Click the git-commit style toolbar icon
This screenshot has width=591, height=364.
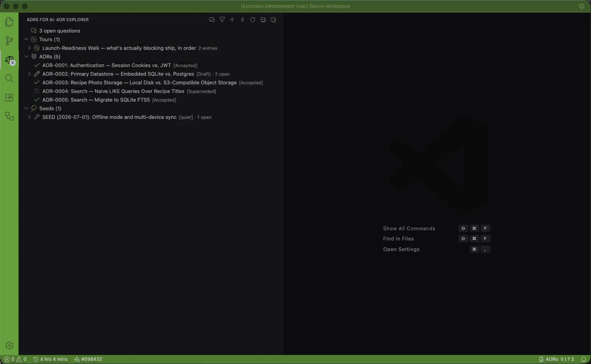pos(242,19)
